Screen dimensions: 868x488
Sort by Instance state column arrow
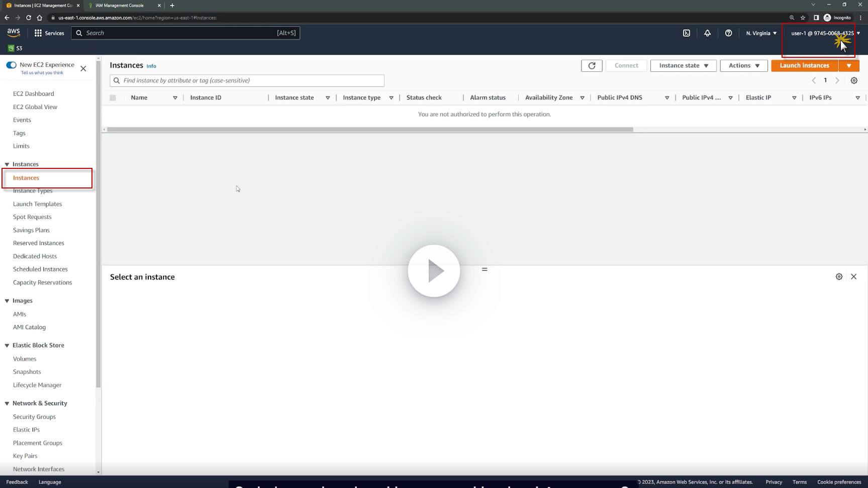click(x=328, y=98)
